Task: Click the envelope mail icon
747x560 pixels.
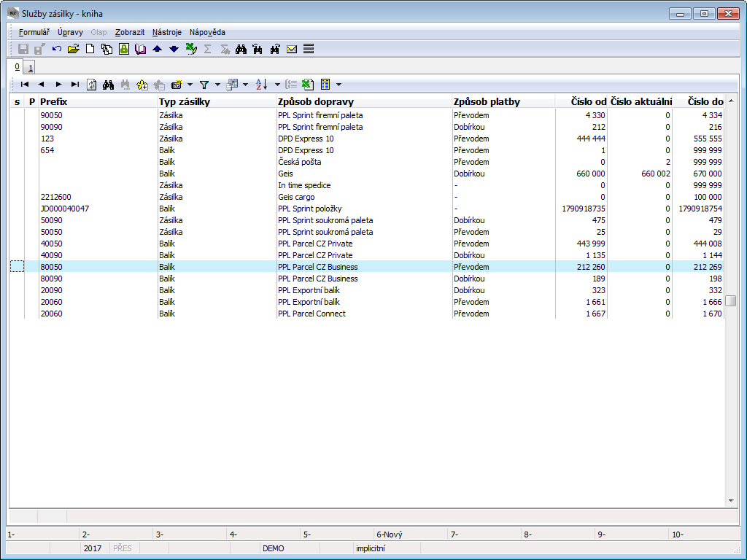Action: [292, 49]
